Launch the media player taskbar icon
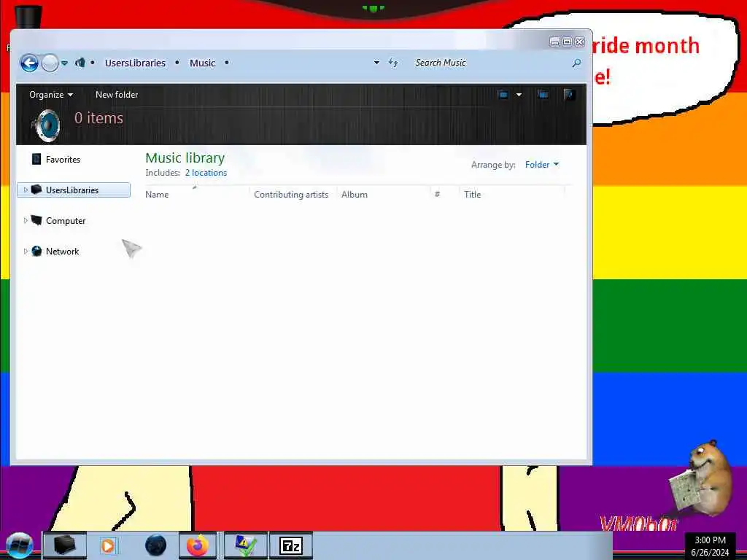 [x=108, y=545]
